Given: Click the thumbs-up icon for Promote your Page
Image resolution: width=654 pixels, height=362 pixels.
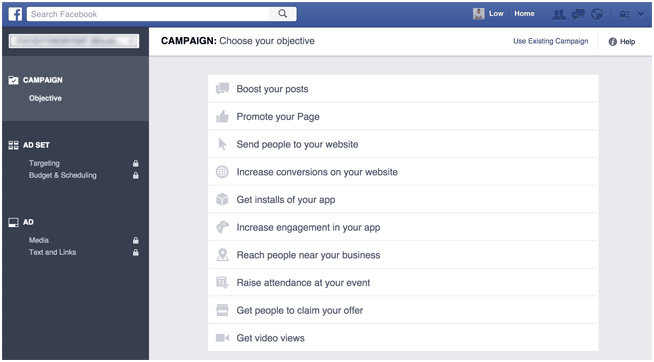Looking at the screenshot, I should [222, 116].
